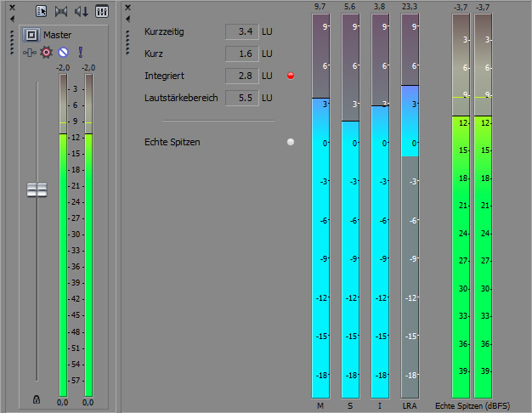
Task: Reset the red Integriert indicator light
Action: pos(291,76)
